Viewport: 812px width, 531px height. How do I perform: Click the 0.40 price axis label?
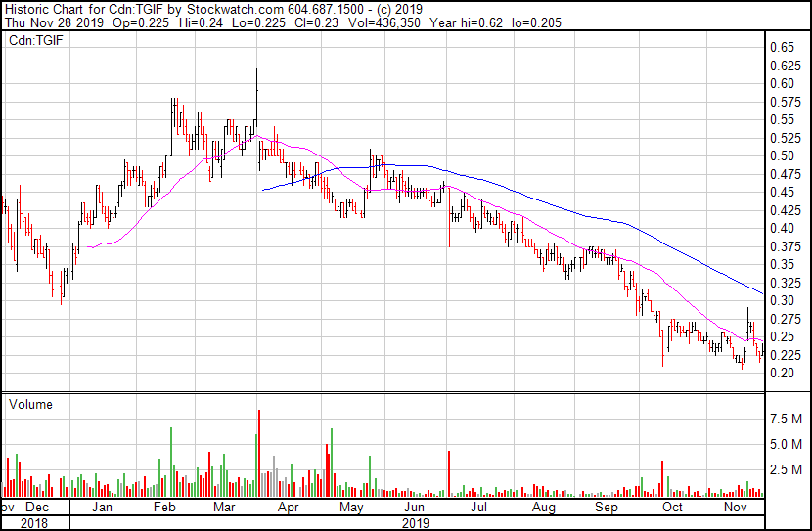(x=782, y=228)
